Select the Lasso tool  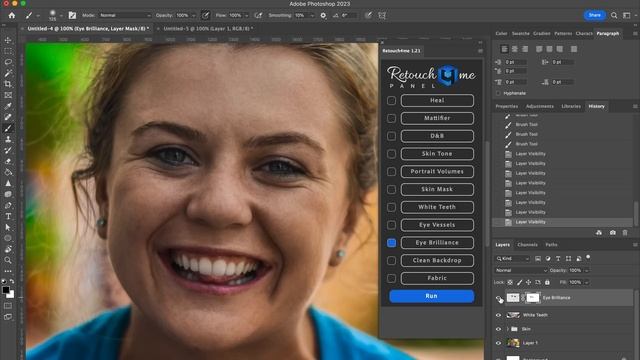click(8, 62)
